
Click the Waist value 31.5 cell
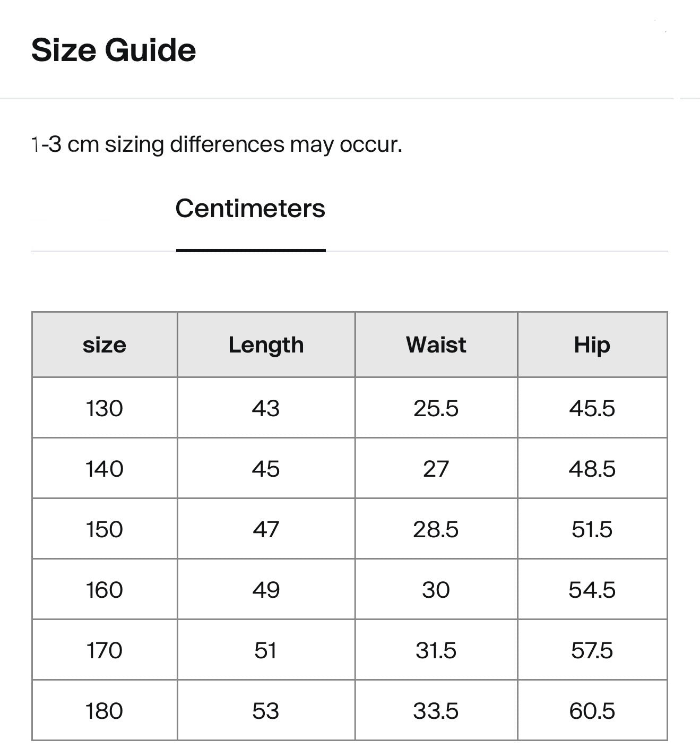coord(436,650)
